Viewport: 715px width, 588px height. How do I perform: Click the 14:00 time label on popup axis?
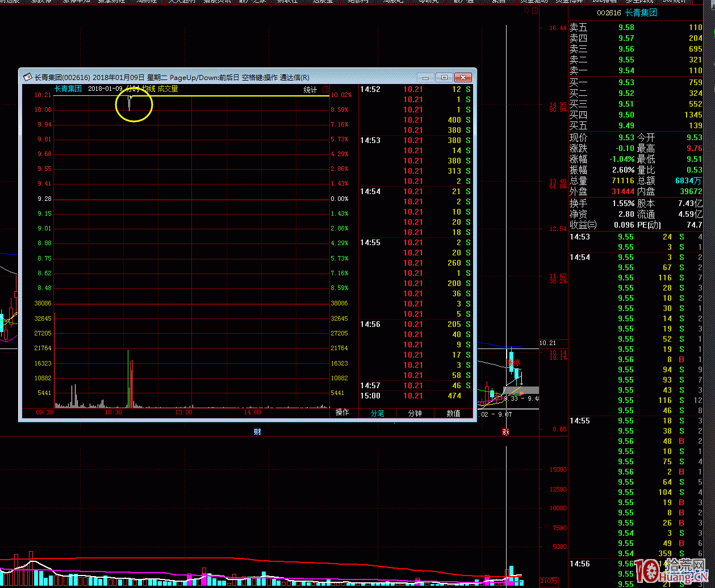click(x=253, y=413)
